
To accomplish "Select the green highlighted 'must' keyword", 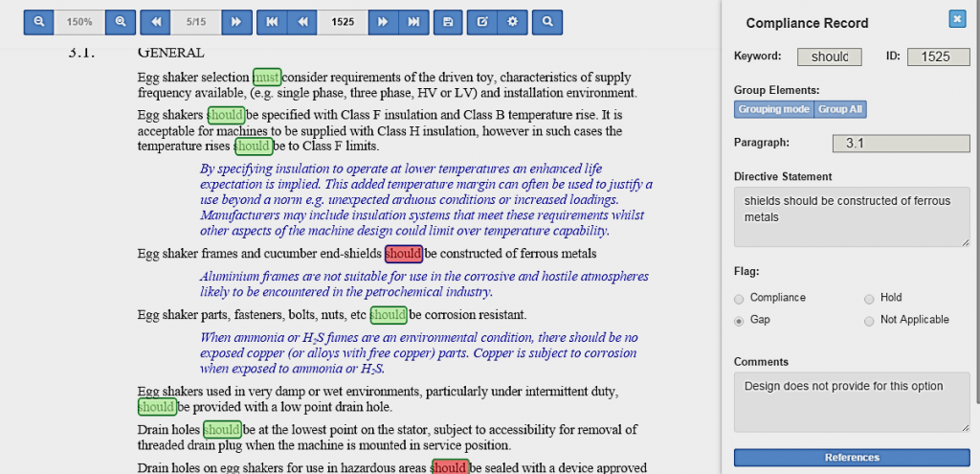I will pos(267,78).
